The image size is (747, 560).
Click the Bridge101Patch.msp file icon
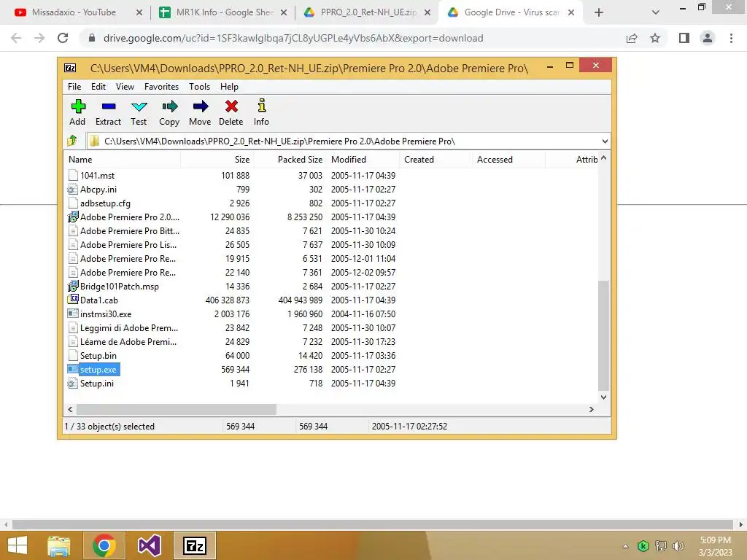click(73, 286)
